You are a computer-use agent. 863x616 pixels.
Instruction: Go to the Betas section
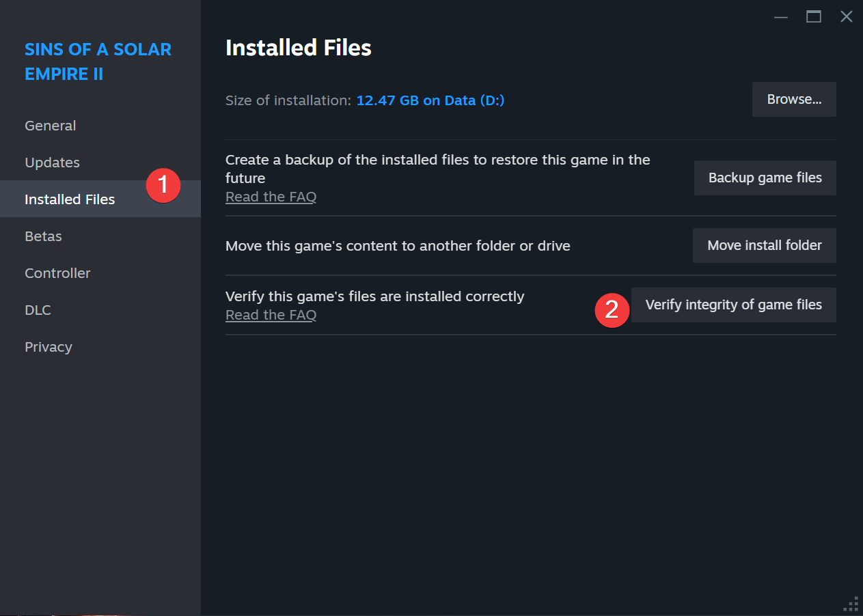point(44,236)
